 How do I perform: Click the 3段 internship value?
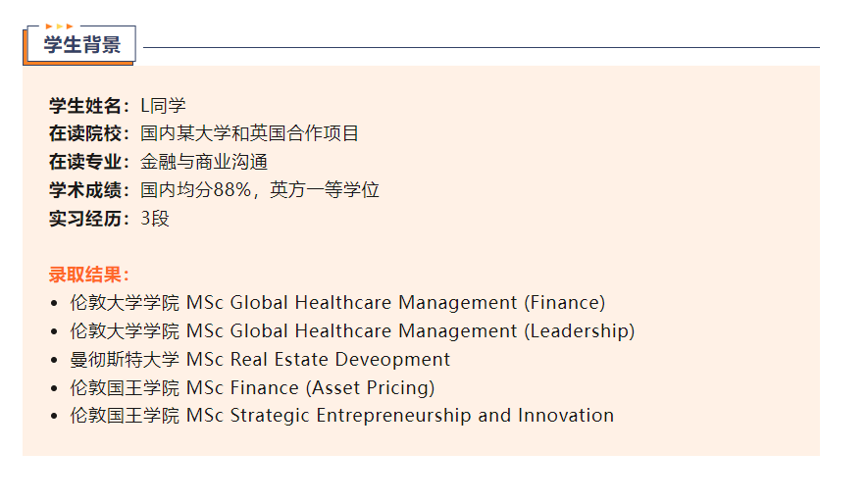coord(155,219)
